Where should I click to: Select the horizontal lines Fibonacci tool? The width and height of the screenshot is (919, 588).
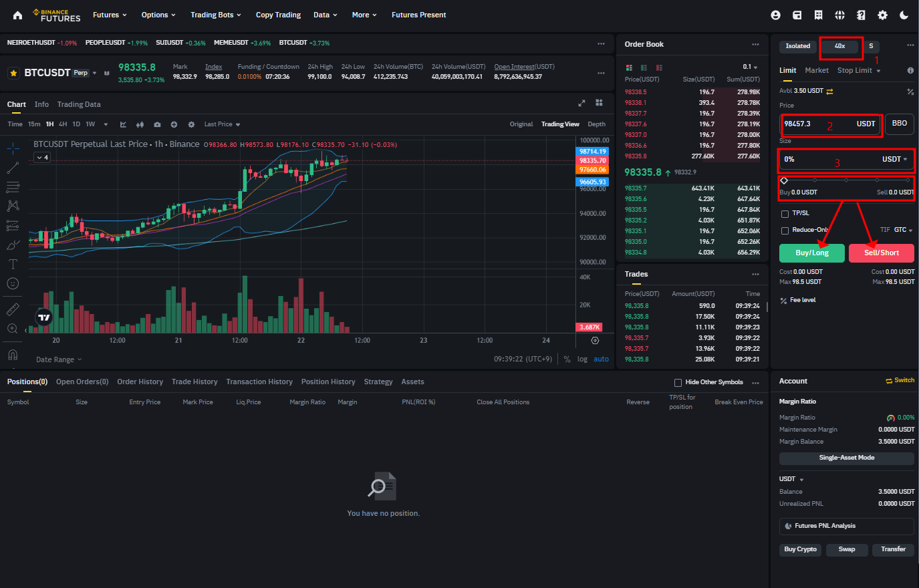(13, 186)
